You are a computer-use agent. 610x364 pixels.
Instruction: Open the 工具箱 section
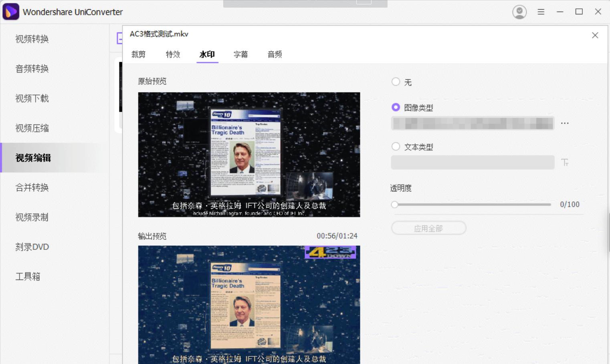click(28, 276)
